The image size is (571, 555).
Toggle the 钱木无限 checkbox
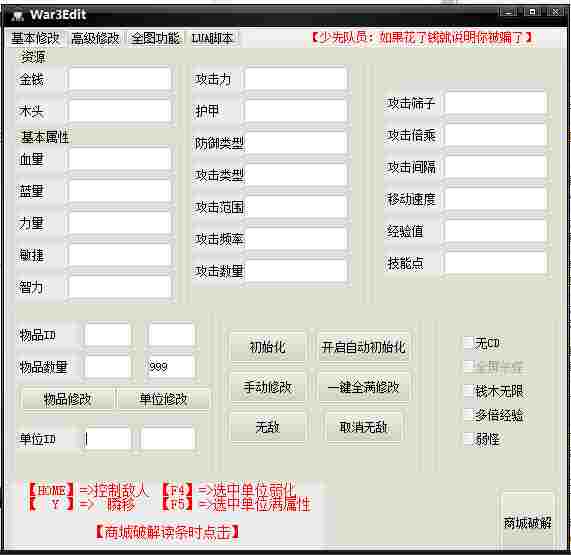pos(468,391)
